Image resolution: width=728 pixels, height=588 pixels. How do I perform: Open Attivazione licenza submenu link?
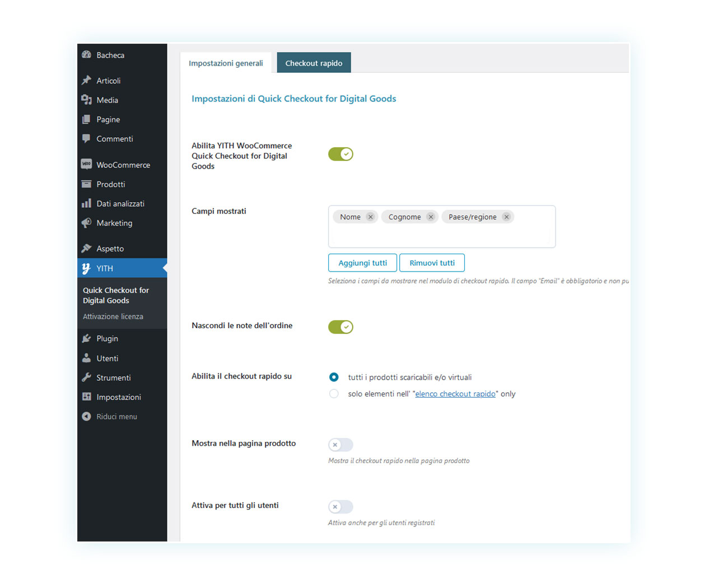click(113, 316)
